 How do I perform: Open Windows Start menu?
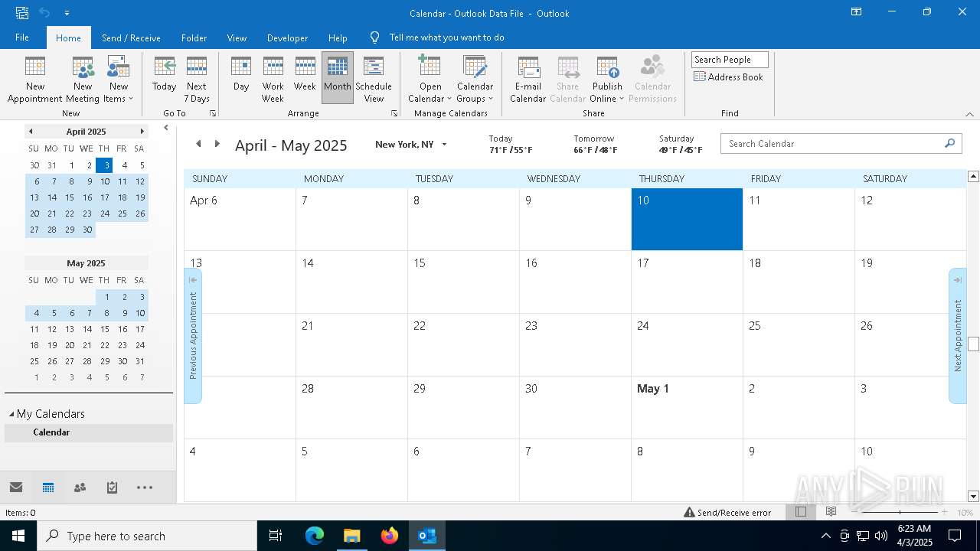click(18, 536)
